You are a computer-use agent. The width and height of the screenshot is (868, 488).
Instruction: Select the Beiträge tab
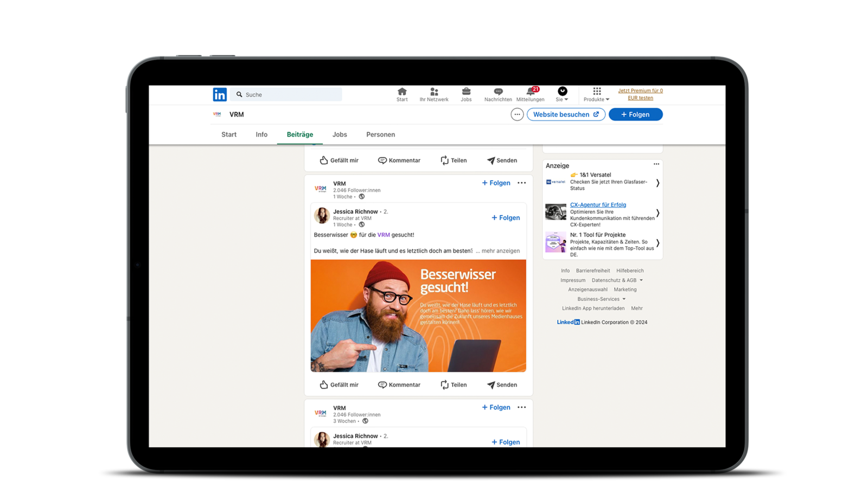(x=300, y=134)
